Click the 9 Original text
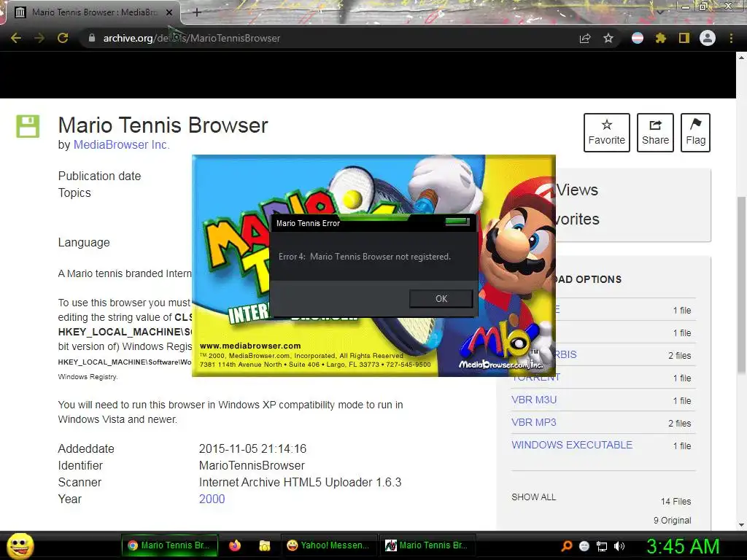The width and height of the screenshot is (747, 560). pos(672,521)
